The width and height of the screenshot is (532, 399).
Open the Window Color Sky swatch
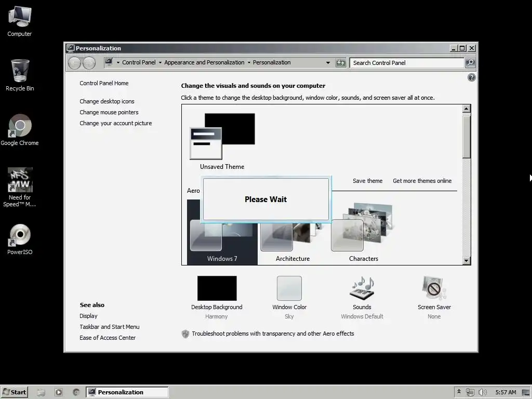[289, 288]
